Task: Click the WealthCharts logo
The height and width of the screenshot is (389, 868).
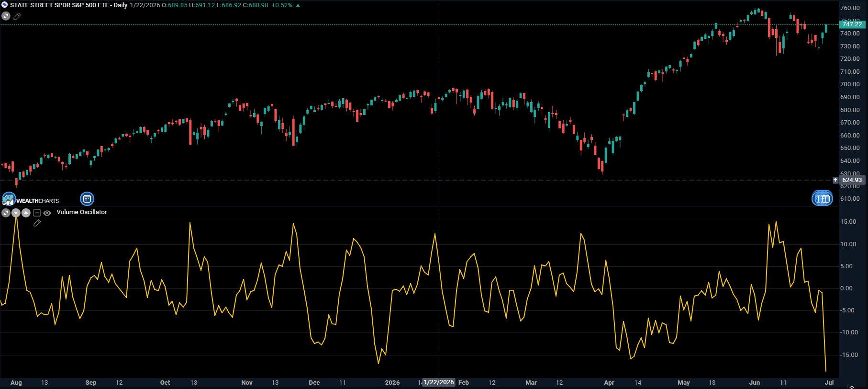Action: (x=31, y=199)
